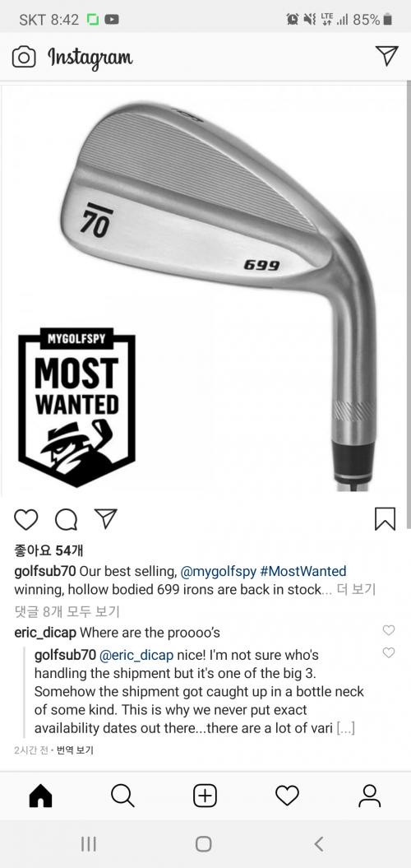
Task: Tap the 699 iron post image
Action: [x=205, y=288]
